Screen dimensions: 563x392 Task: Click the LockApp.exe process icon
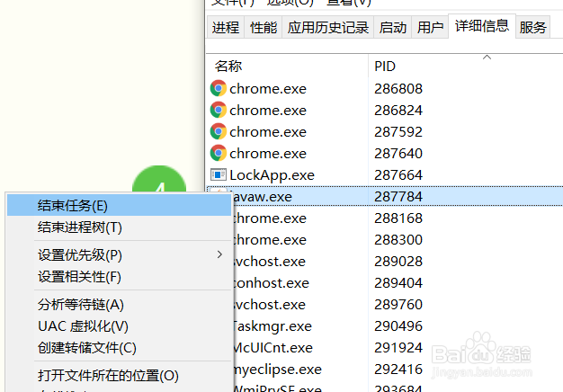(219, 174)
